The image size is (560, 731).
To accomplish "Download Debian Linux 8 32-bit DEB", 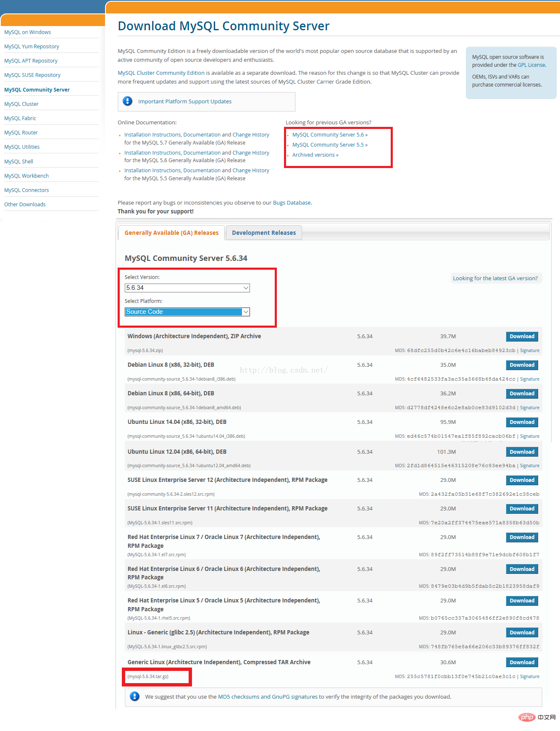I will [x=522, y=365].
